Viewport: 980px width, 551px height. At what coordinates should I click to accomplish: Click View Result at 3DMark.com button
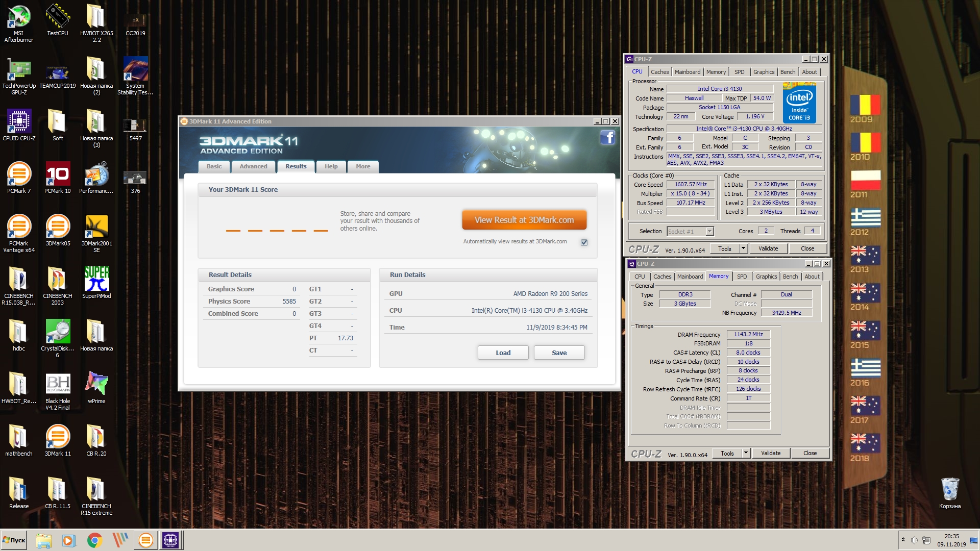pos(524,220)
